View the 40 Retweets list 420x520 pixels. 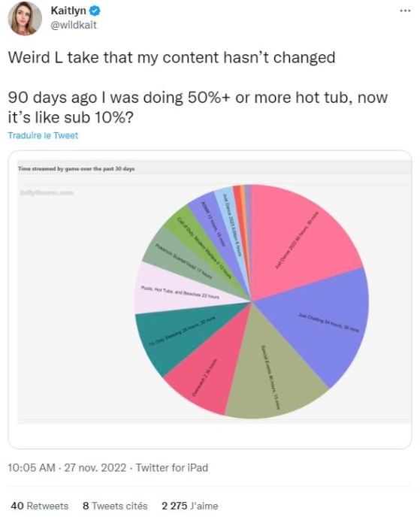40,506
